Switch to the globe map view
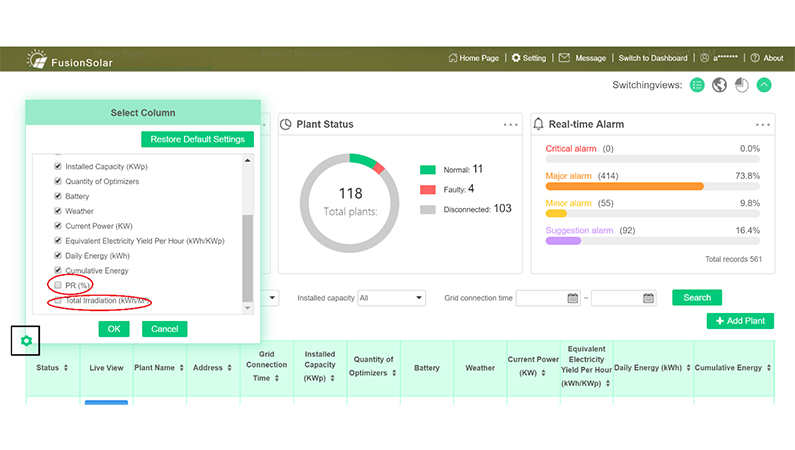The width and height of the screenshot is (795, 450). (719, 85)
